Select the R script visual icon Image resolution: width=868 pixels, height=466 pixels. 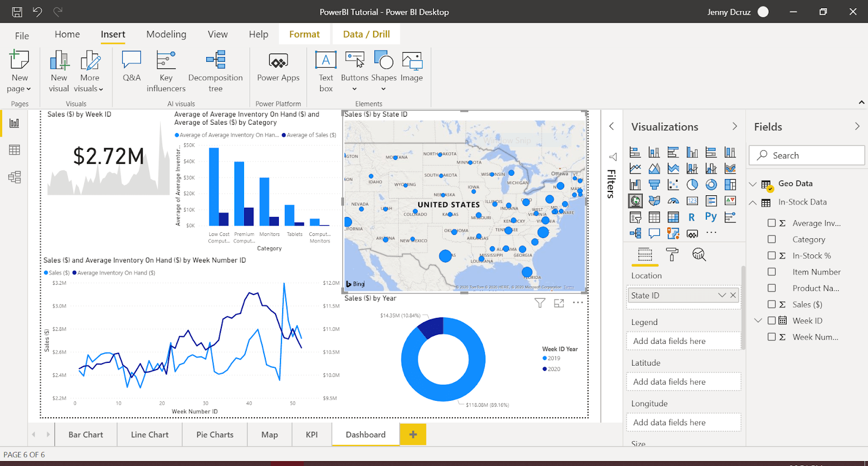tap(692, 218)
